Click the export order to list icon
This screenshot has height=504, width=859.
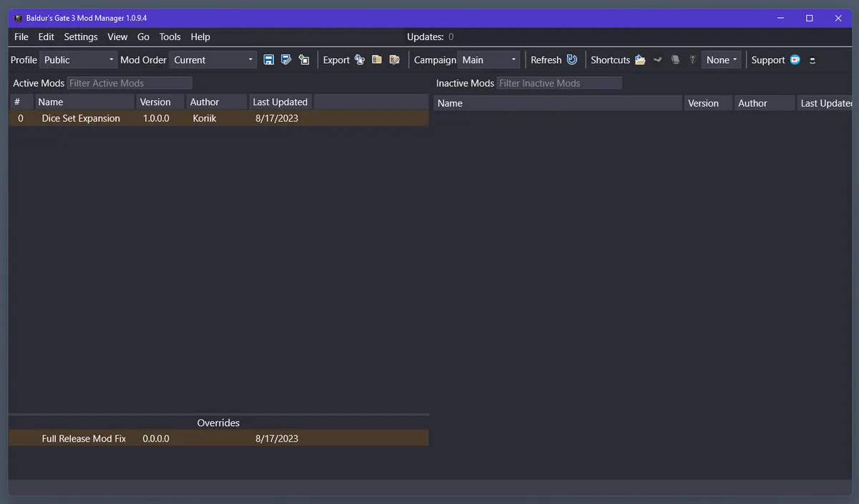[x=394, y=60]
